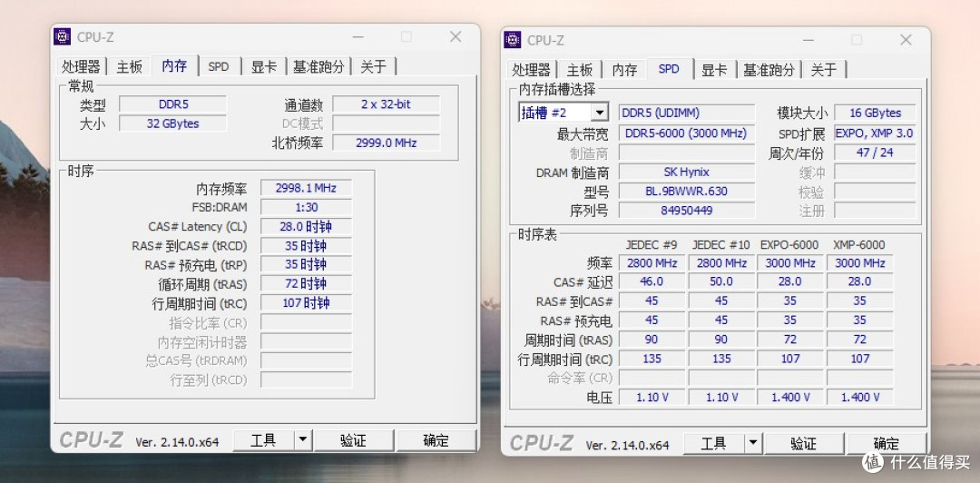980x483 pixels.
Task: Click 工具 button in right CPU-Z window
Action: 714,444
